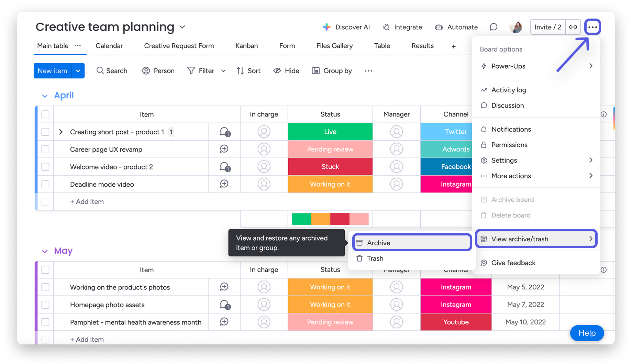Image resolution: width=632 pixels, height=364 pixels.
Task: Add update to Deadline mode video
Action: [224, 184]
